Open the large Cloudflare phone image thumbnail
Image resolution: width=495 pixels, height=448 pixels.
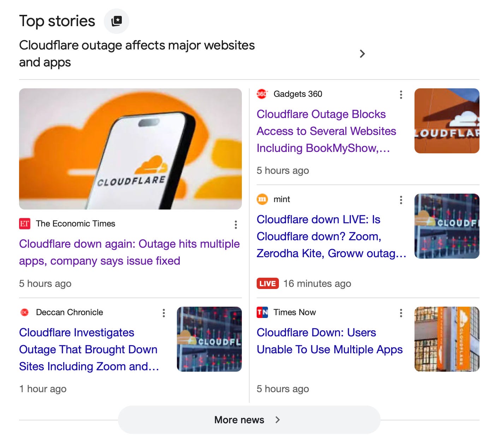pos(130,149)
